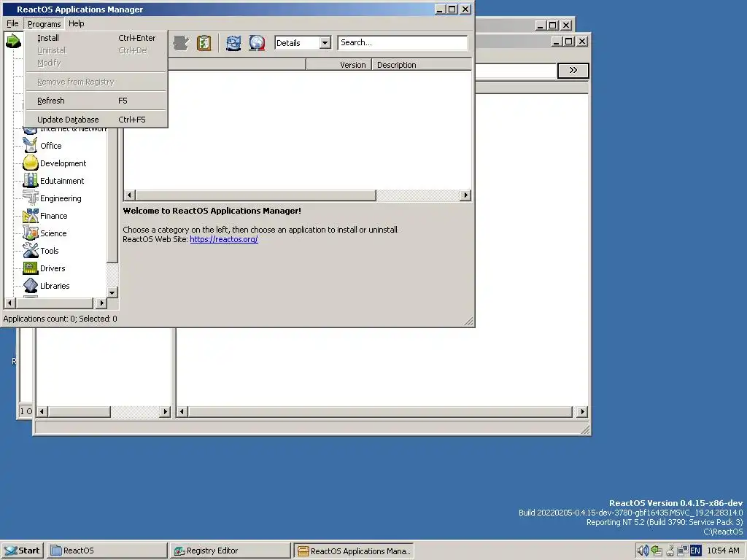The width and height of the screenshot is (747, 560).
Task: Select the Libraries category icon
Action: pos(30,286)
